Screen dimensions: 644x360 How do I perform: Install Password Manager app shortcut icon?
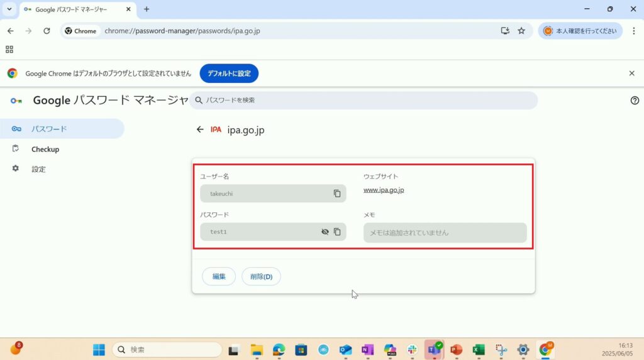(x=505, y=31)
